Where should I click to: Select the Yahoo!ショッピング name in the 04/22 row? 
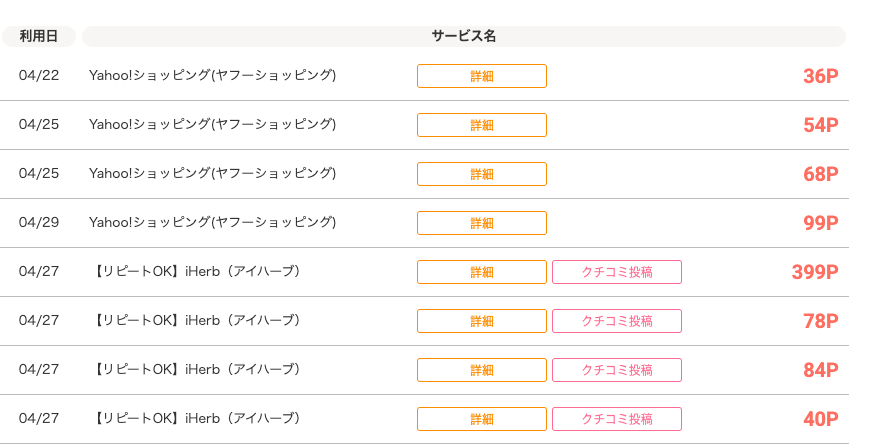coord(212,75)
